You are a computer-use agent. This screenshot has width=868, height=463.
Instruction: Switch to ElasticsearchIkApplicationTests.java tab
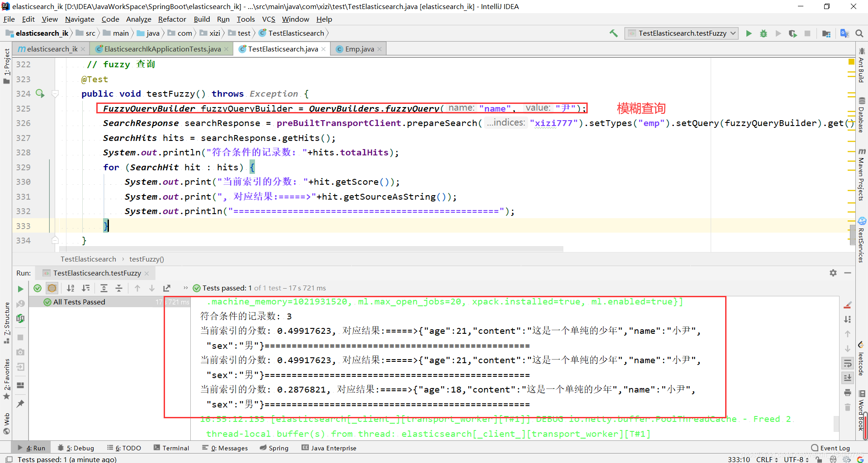pyautogui.click(x=162, y=49)
